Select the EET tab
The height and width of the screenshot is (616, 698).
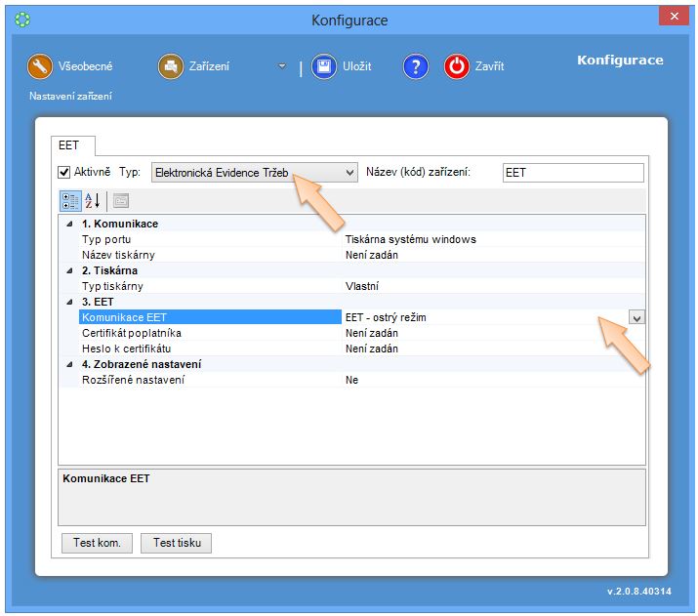coord(69,145)
